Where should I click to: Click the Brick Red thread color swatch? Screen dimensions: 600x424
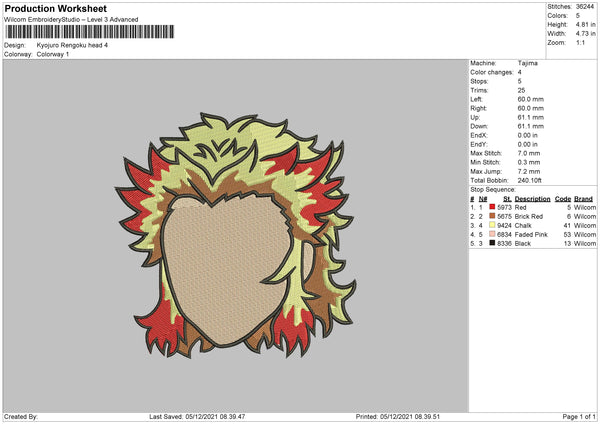point(492,216)
